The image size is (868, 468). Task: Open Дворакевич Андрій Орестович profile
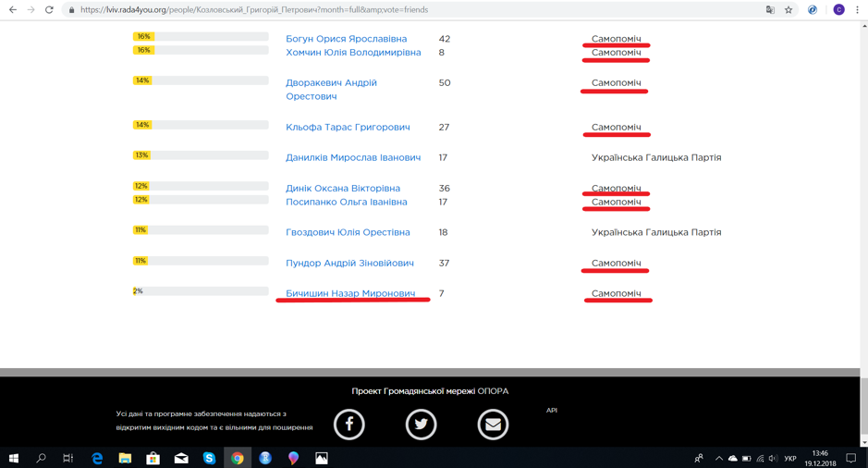pos(331,89)
